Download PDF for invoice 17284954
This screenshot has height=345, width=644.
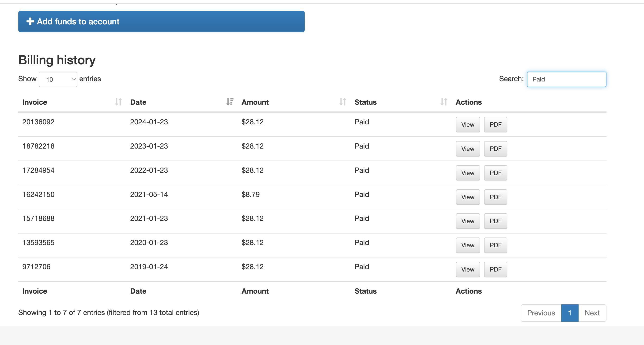click(496, 173)
